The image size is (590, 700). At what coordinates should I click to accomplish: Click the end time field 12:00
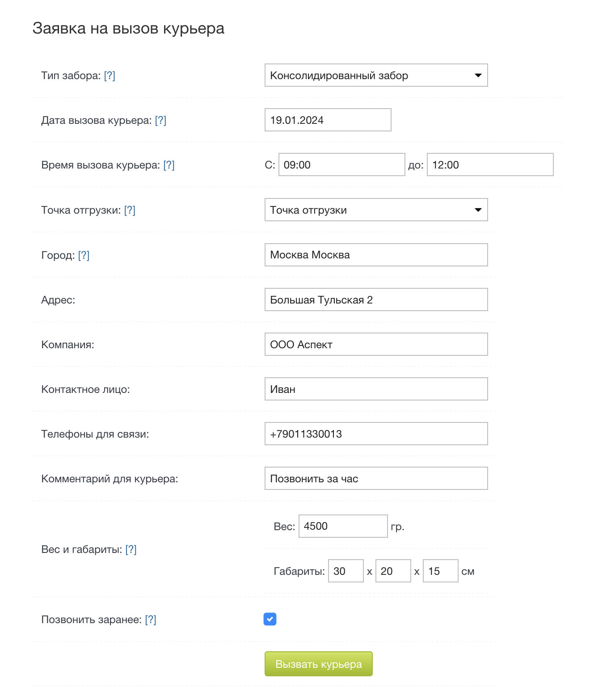[x=490, y=165]
